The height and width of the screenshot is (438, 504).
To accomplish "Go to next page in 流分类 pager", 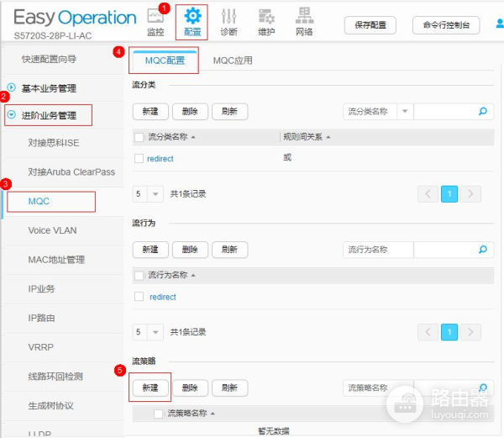I will click(470, 194).
